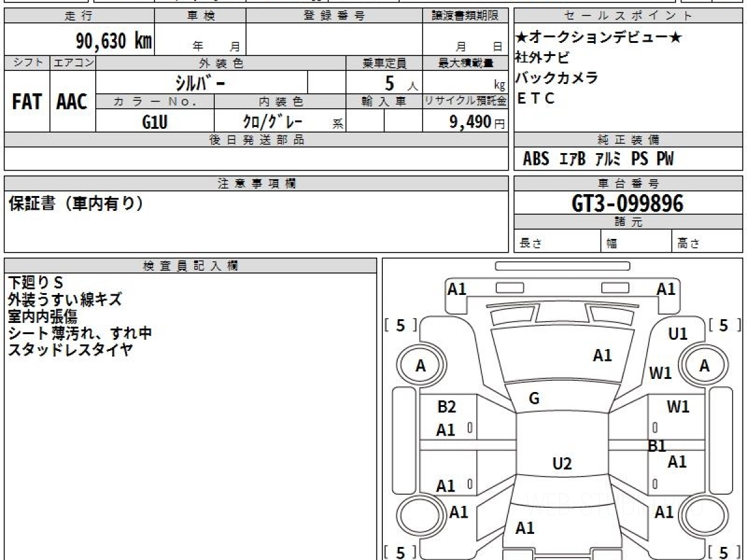Click the 長さ dimension label

pyautogui.click(x=531, y=244)
